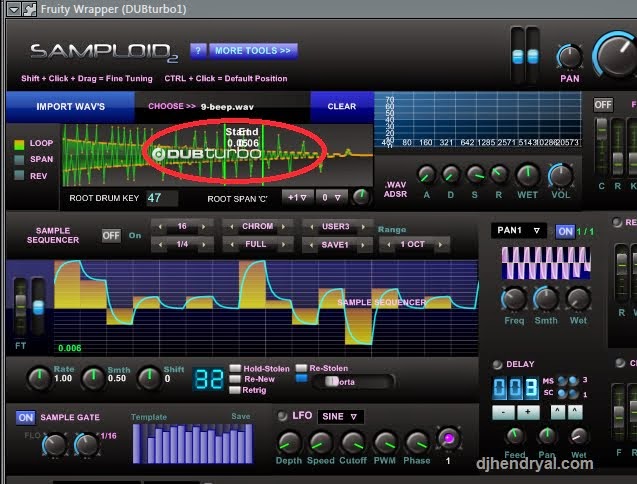The image size is (637, 484).
Task: Click right arrow next to FULL
Action: 284,244
